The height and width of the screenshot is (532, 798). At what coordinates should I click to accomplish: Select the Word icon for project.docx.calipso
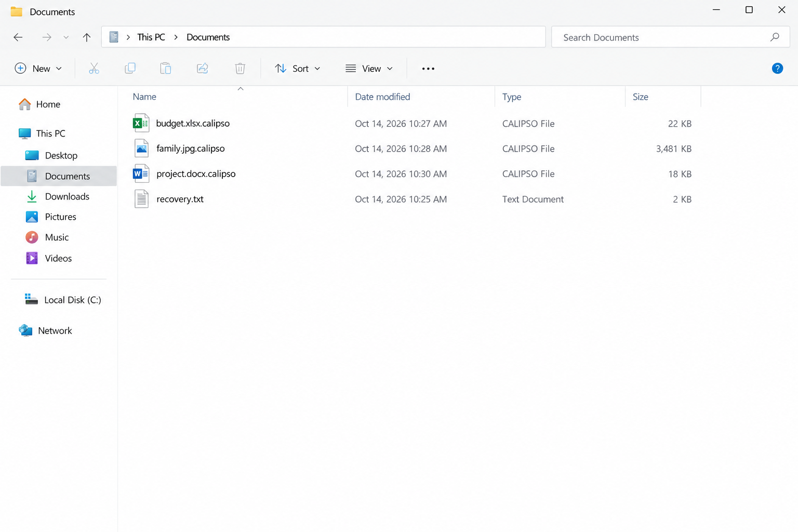click(x=141, y=174)
